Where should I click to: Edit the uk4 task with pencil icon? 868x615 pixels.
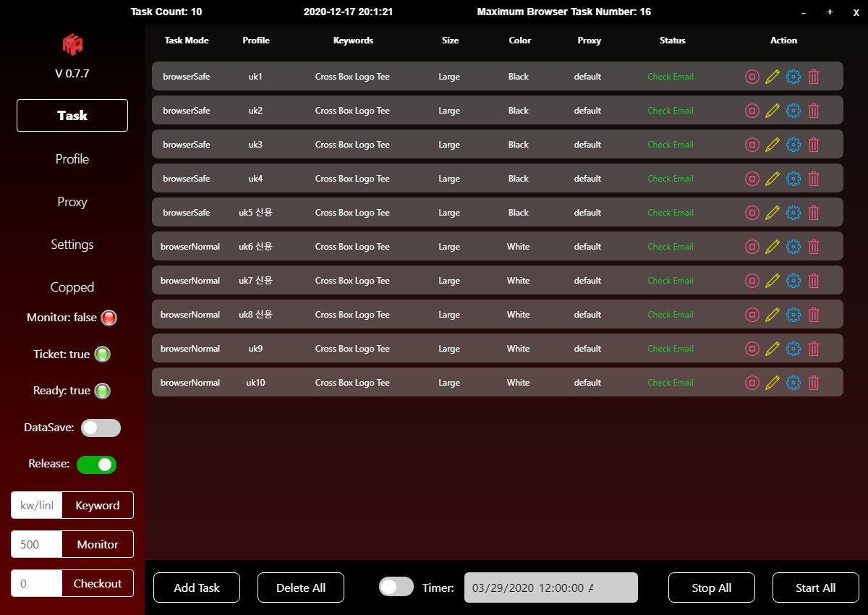(x=773, y=179)
